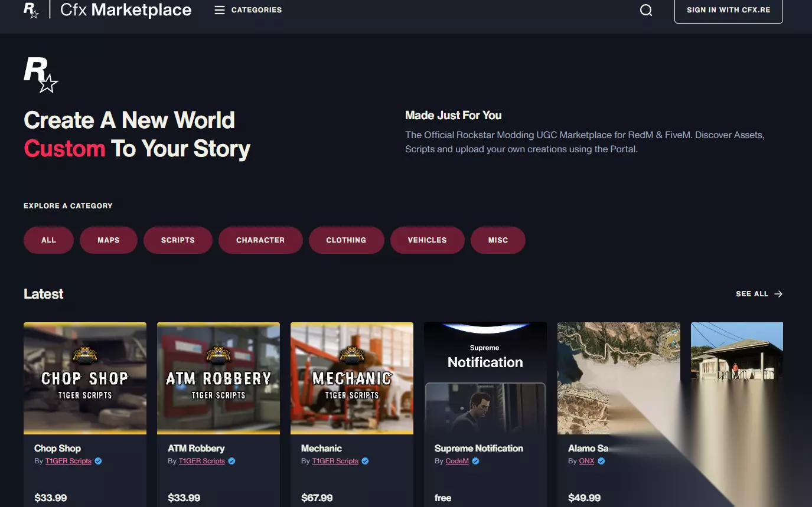Click the Explore A Category label
Viewport: 812px width, 507px height.
[x=68, y=206]
